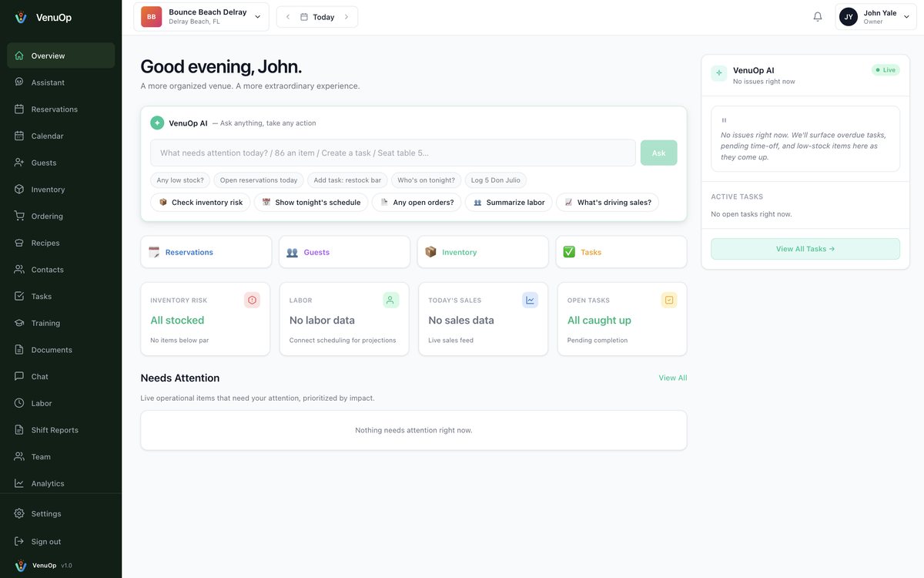Open Contacts in the sidebar
The image size is (924, 578).
pos(61,270)
